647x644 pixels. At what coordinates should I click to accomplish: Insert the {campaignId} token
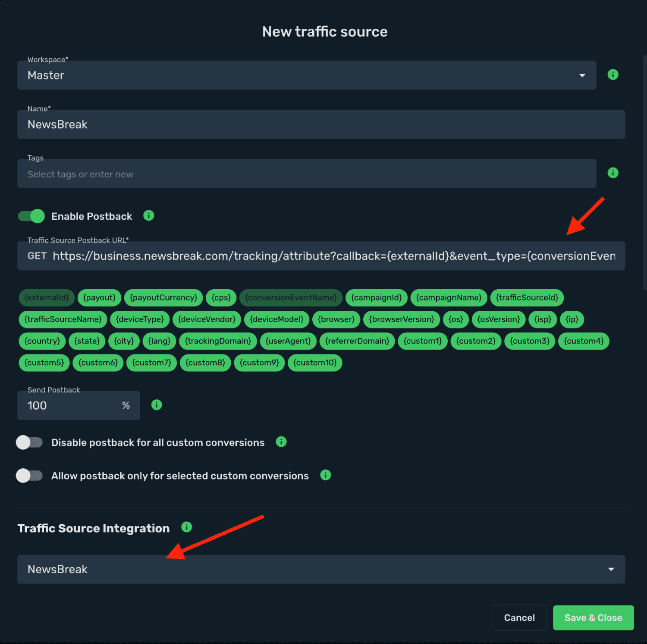(x=377, y=298)
